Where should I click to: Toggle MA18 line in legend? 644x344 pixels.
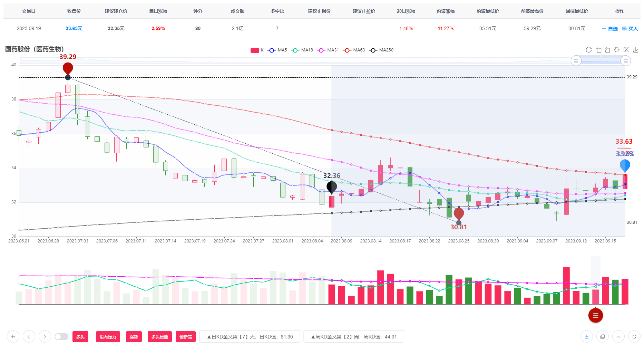(302, 50)
